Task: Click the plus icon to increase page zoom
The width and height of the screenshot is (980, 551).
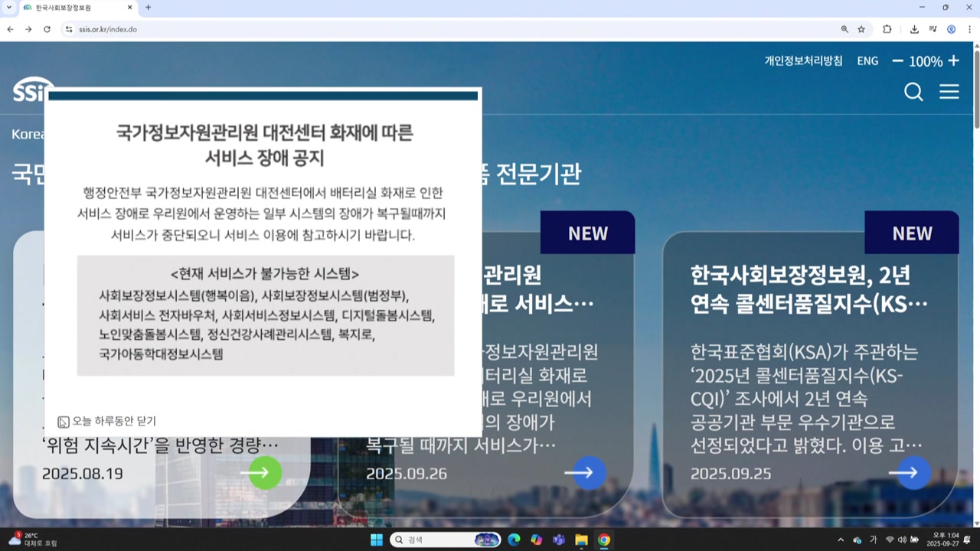Action: (953, 60)
